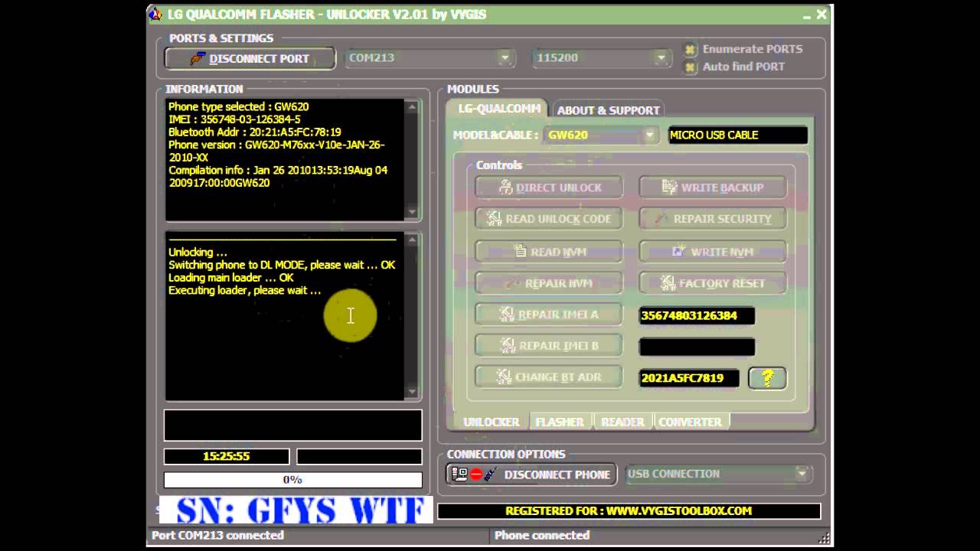Screen dimensions: 980x551
Task: Click the READ NVM button
Action: [x=549, y=252]
